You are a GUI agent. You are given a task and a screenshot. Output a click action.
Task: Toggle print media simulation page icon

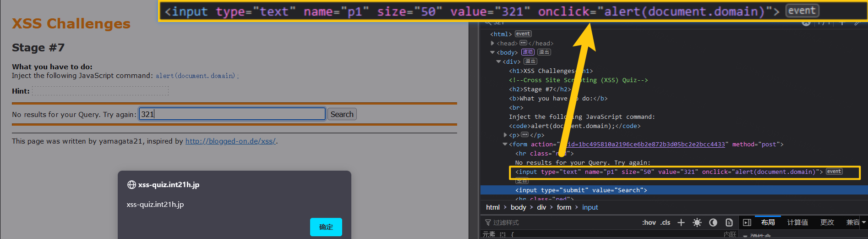[729, 222]
